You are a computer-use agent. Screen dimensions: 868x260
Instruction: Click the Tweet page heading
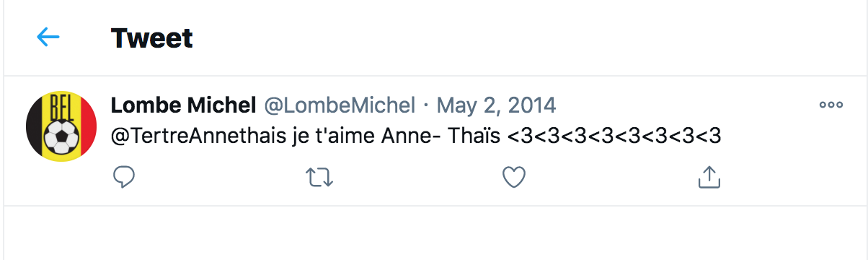[152, 38]
